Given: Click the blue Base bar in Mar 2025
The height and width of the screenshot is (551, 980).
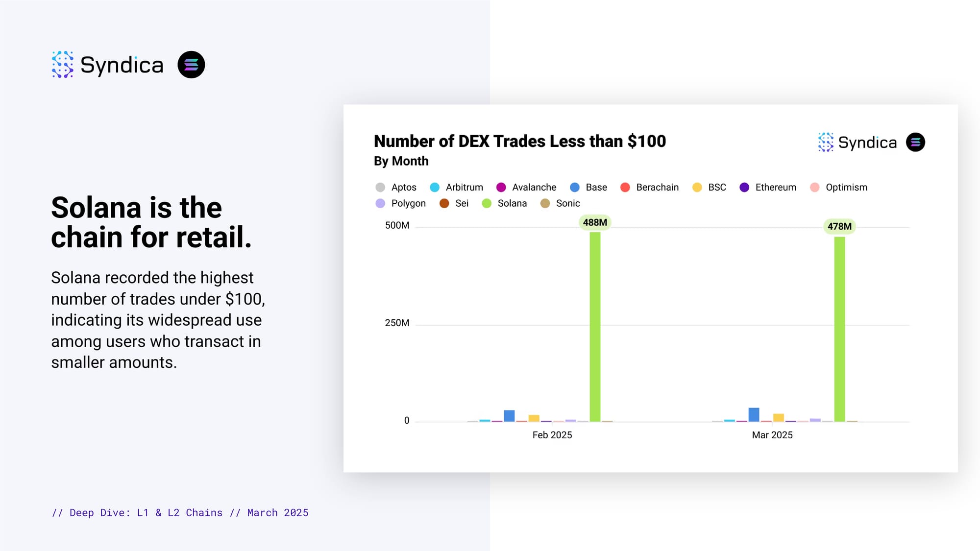Looking at the screenshot, I should pyautogui.click(x=754, y=414).
